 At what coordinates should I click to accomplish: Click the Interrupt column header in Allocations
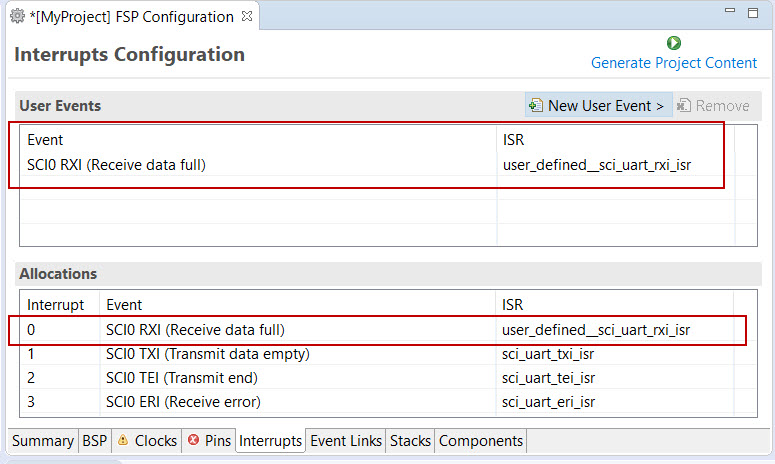coord(55,305)
